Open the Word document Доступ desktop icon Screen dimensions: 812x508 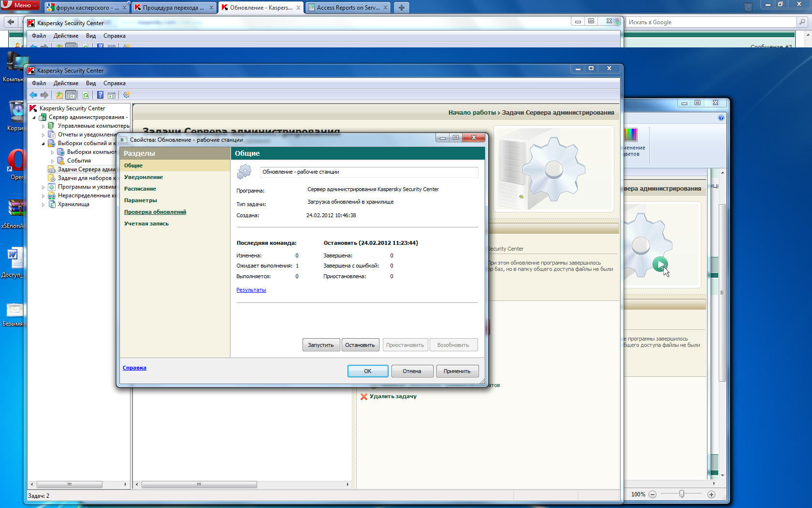click(14, 261)
